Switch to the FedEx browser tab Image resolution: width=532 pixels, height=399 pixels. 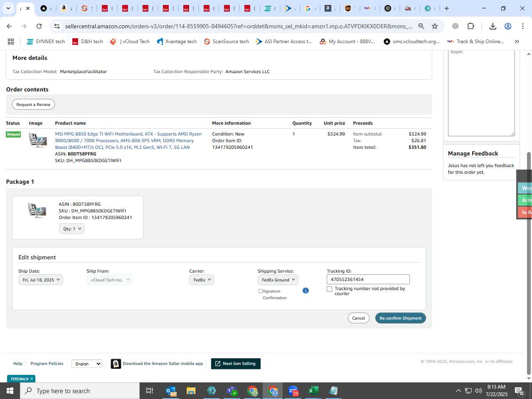click(368, 8)
